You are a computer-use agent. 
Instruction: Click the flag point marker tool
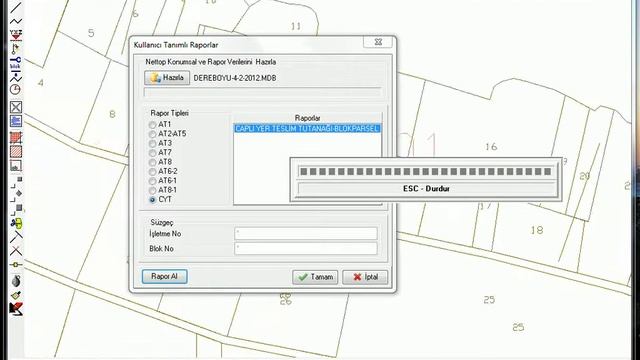pyautogui.click(x=16, y=49)
